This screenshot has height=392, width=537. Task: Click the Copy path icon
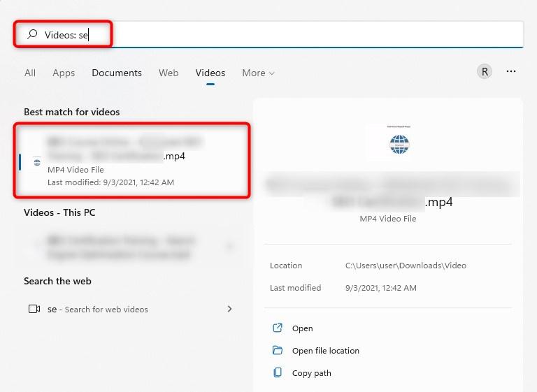point(278,372)
